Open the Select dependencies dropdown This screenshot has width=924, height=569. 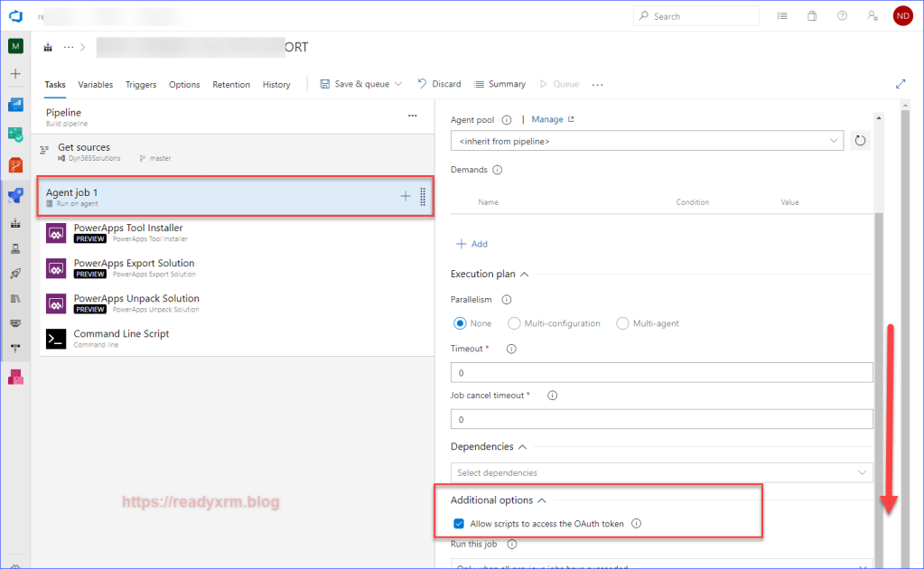661,472
